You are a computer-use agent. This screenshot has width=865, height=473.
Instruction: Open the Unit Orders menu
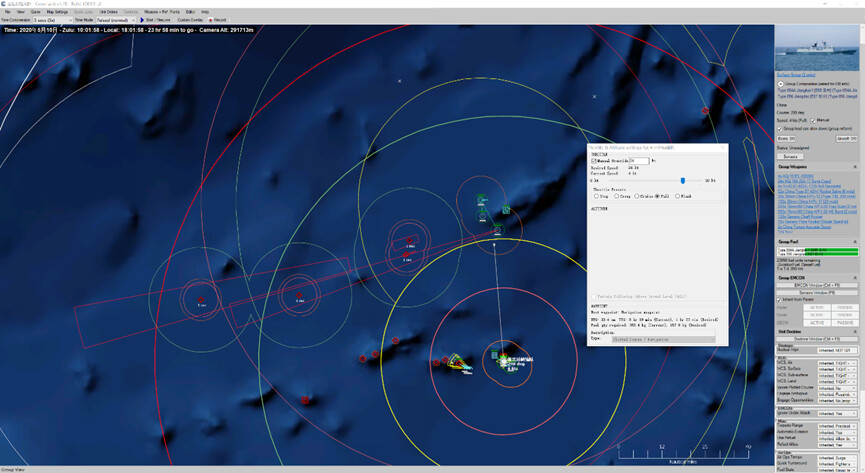tap(108, 12)
